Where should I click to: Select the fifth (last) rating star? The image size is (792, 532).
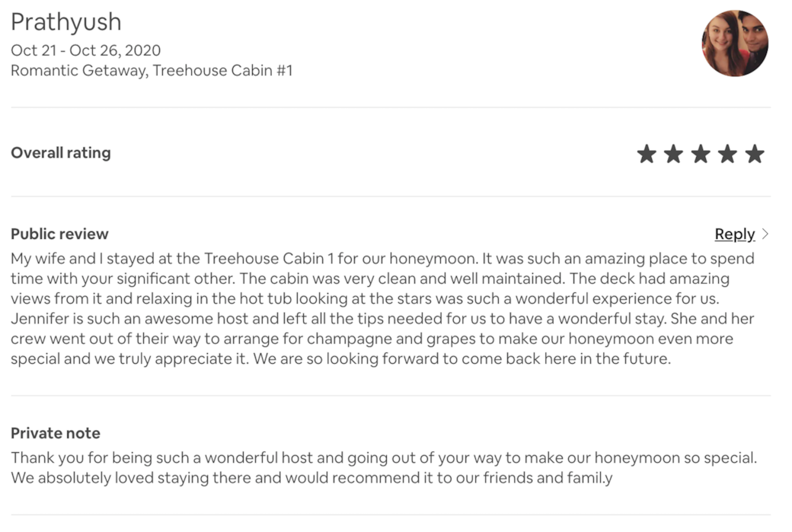pyautogui.click(x=755, y=155)
